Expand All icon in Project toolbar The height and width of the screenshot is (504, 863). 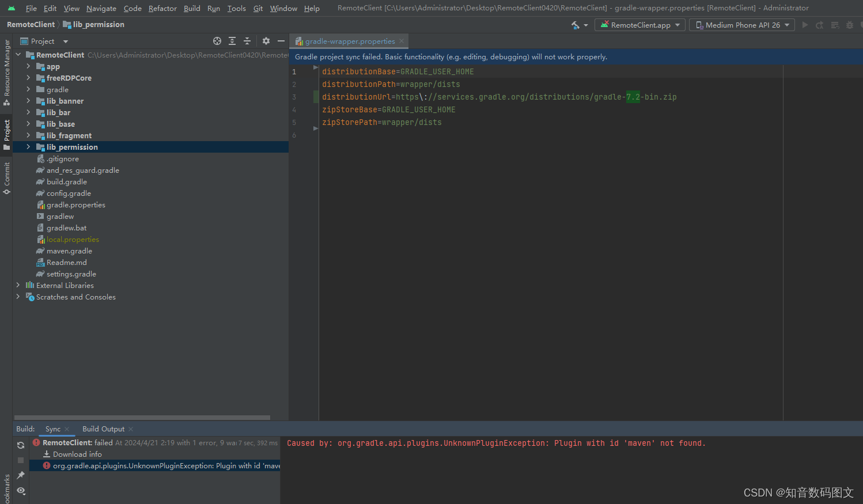coord(232,41)
